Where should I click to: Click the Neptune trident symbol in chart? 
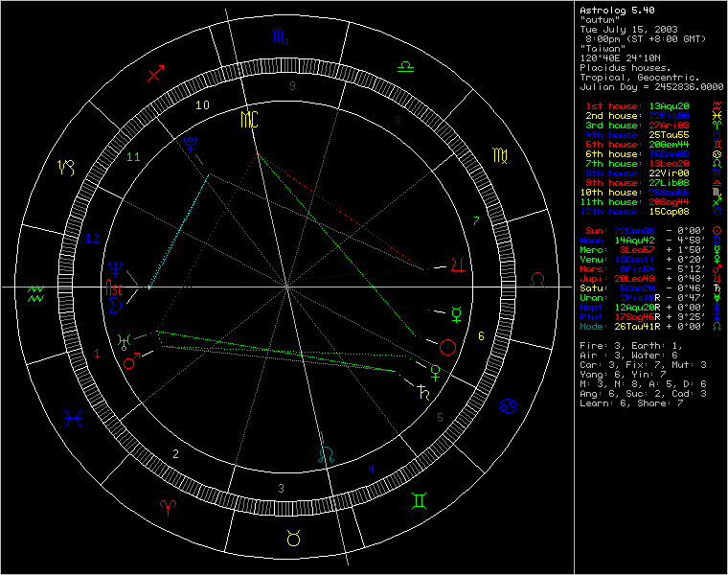(x=115, y=269)
